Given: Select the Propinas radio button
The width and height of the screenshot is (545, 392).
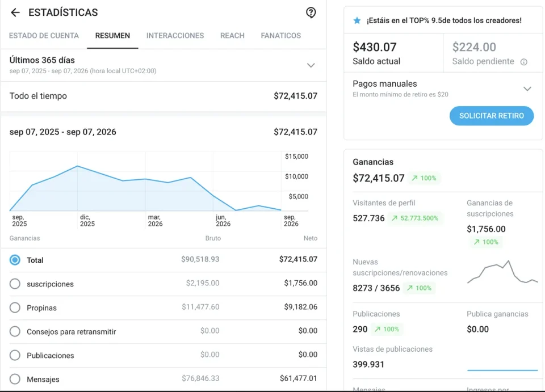Looking at the screenshot, I should (x=15, y=307).
